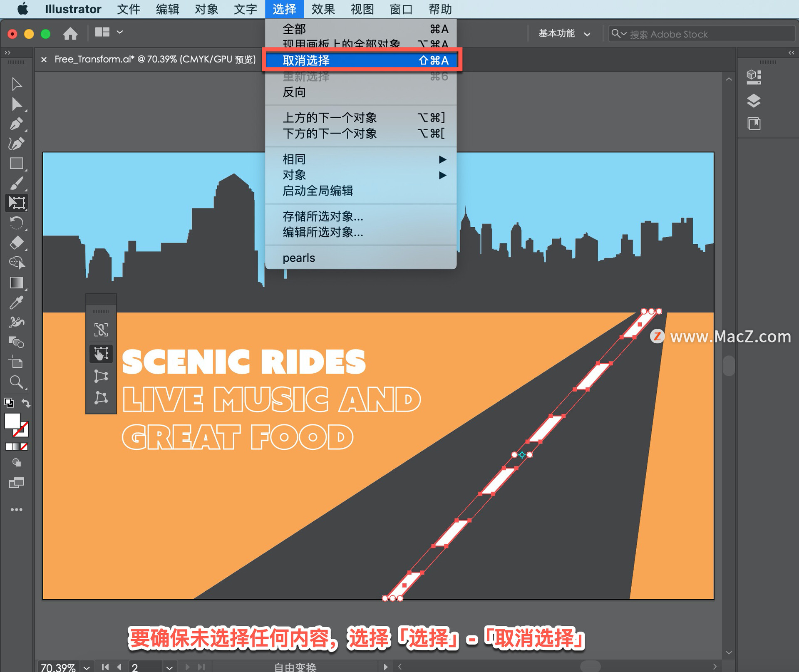Go to first artboard
This screenshot has width=799, height=672.
pos(105,667)
